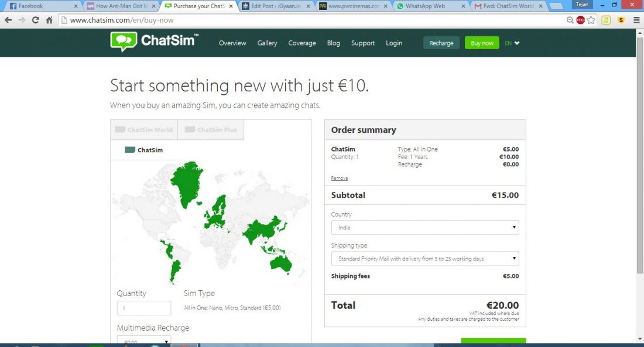
Task: Expand the Shipping type dropdown
Action: 424,259
